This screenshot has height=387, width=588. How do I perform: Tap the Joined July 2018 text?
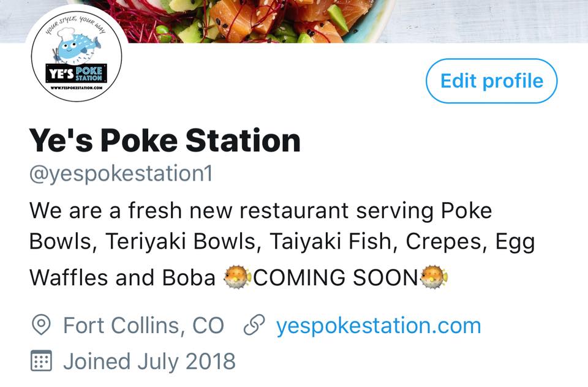click(x=149, y=361)
